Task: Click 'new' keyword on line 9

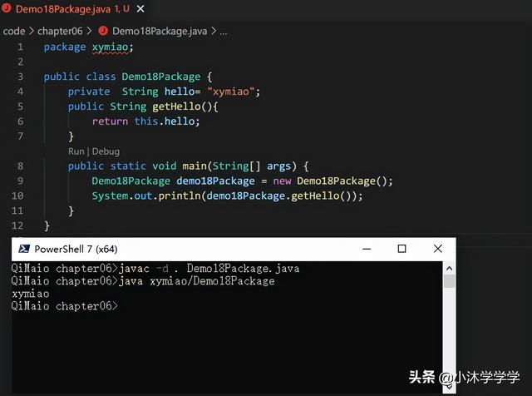Action: (282, 181)
